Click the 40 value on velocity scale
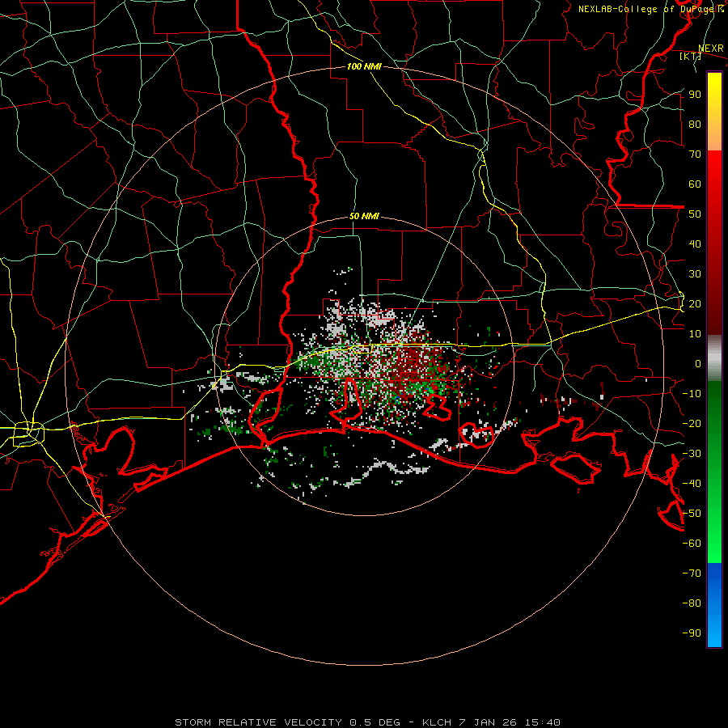This screenshot has height=728, width=728. (695, 243)
